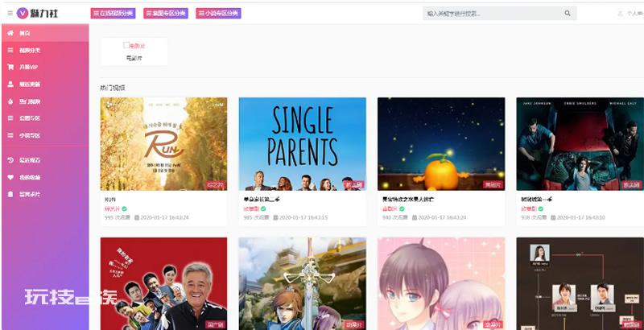Open the personal account menu at top right
This screenshot has height=330, width=644.
click(630, 14)
